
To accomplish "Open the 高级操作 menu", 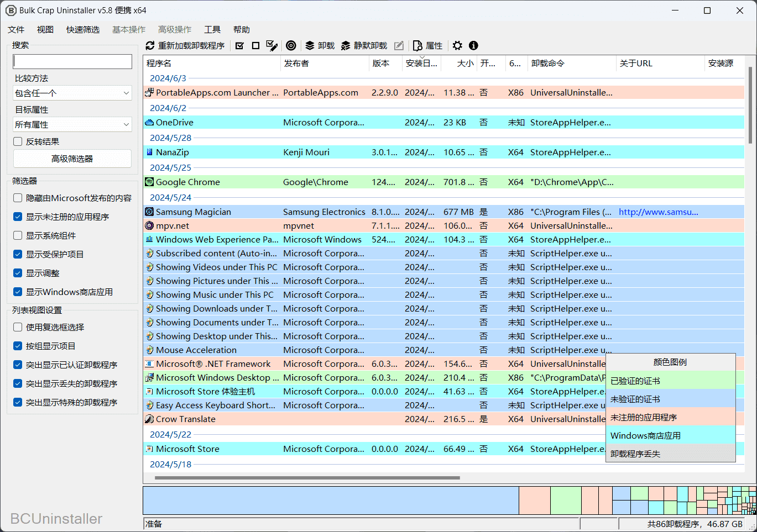I will click(x=175, y=29).
